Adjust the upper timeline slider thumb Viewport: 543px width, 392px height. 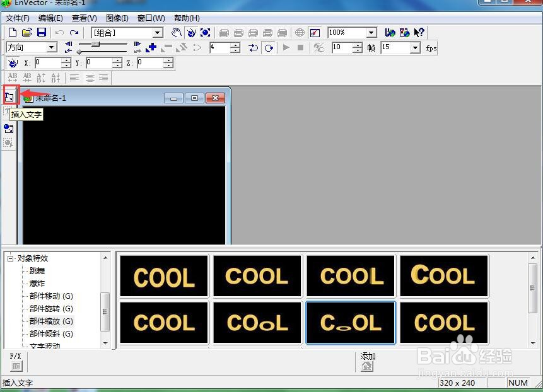point(96,44)
